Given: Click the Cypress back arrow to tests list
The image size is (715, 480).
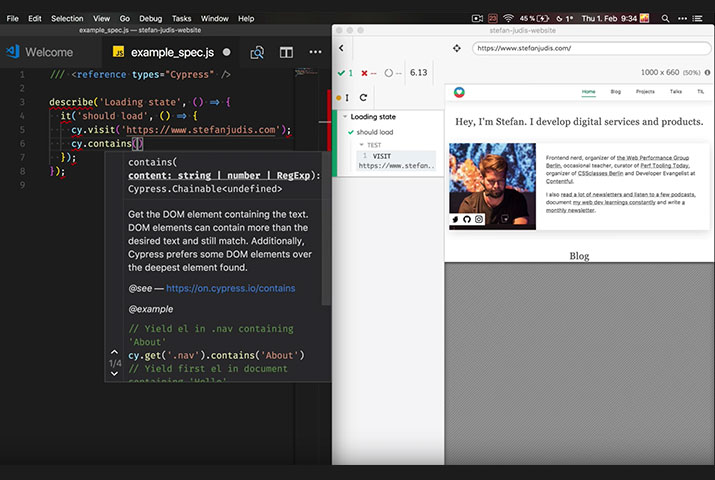Looking at the screenshot, I should [341, 48].
